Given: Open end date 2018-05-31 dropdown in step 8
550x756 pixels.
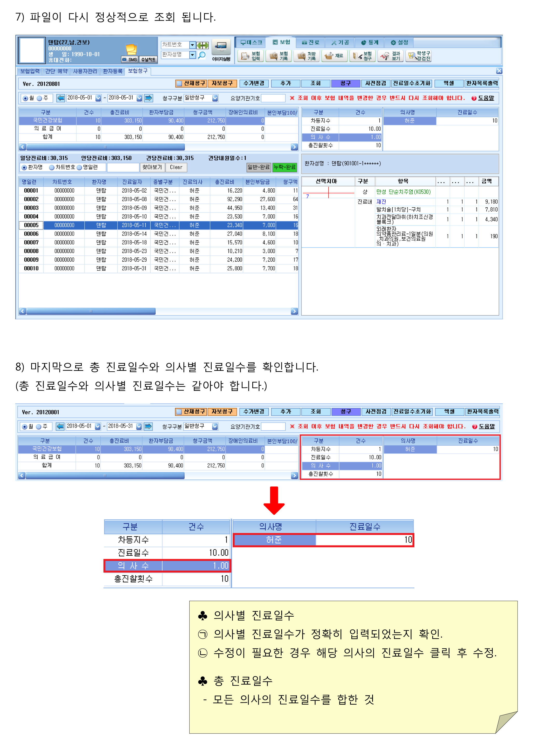Looking at the screenshot, I should point(139,426).
